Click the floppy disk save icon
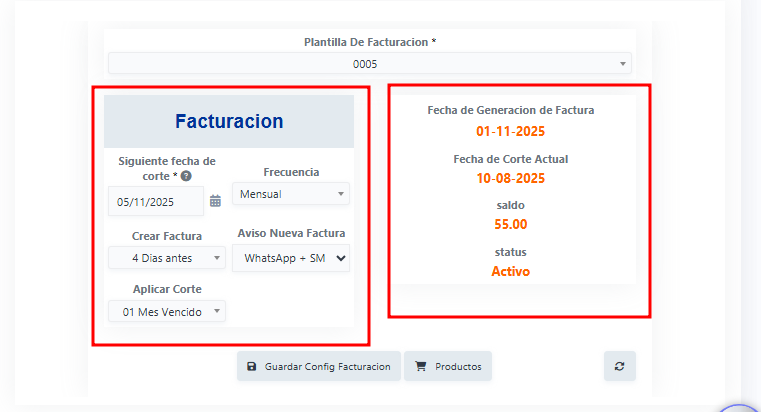The image size is (761, 412). point(251,366)
